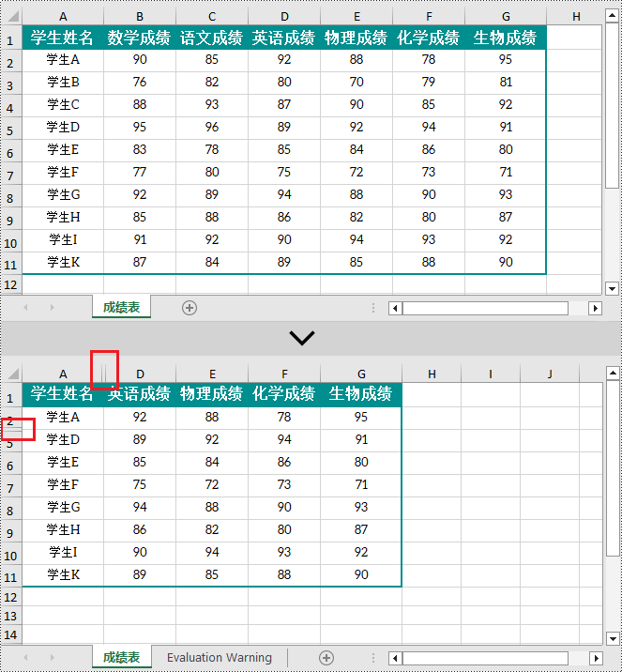Click top sheet vertical scroll up arrow
The width and height of the screenshot is (622, 672).
tap(612, 16)
